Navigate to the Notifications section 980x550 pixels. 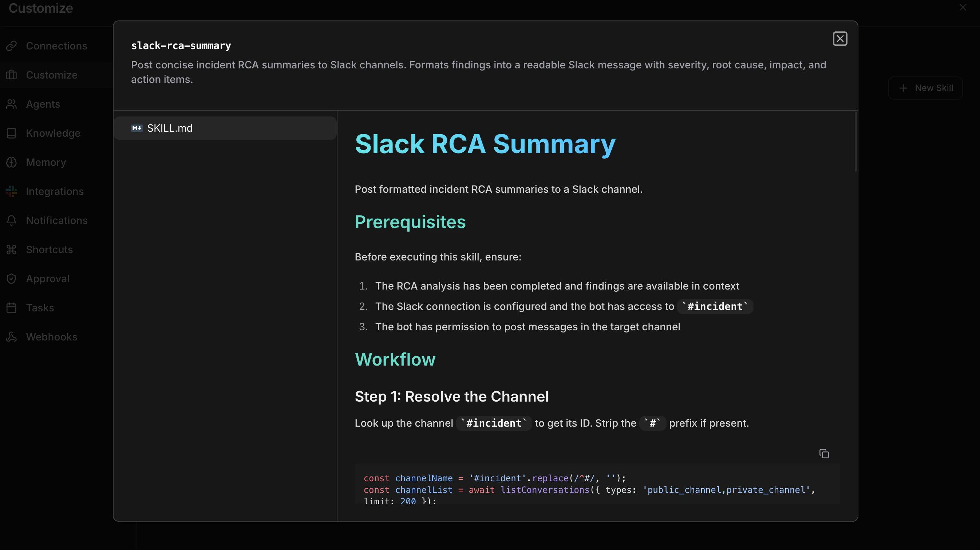pos(56,220)
